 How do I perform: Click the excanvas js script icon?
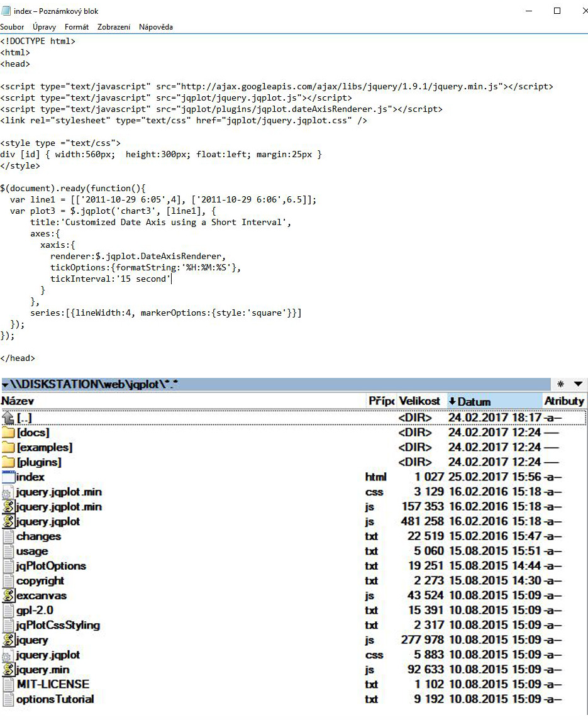8,595
